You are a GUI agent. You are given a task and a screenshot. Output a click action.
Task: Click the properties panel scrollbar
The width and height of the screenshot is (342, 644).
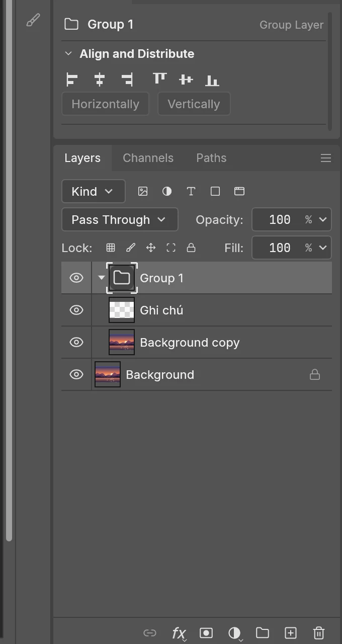point(330,70)
